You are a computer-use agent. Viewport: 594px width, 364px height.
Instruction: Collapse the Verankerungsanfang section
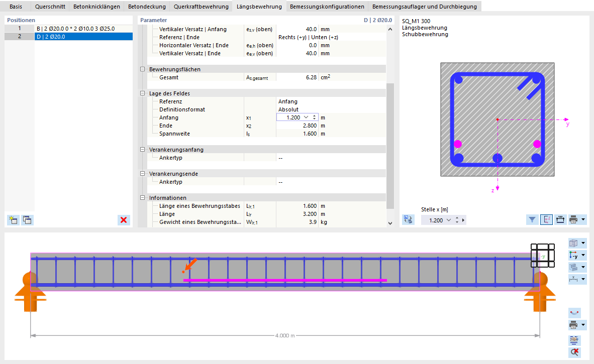point(142,150)
